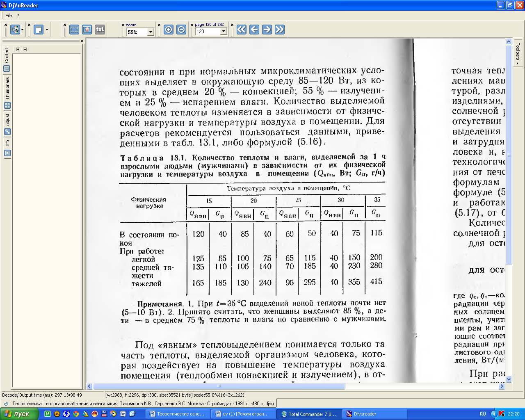This screenshot has width=525, height=420.
Task: Launch Chrome from the quick launch bar
Action: click(x=76, y=414)
